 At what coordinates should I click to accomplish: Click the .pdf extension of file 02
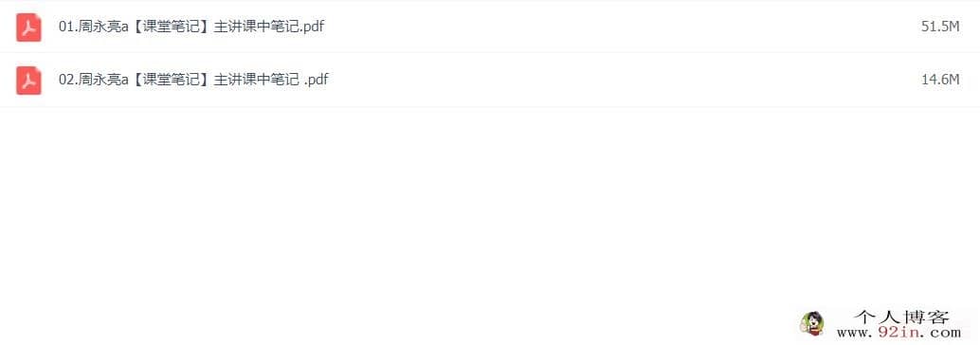pyautogui.click(x=317, y=82)
